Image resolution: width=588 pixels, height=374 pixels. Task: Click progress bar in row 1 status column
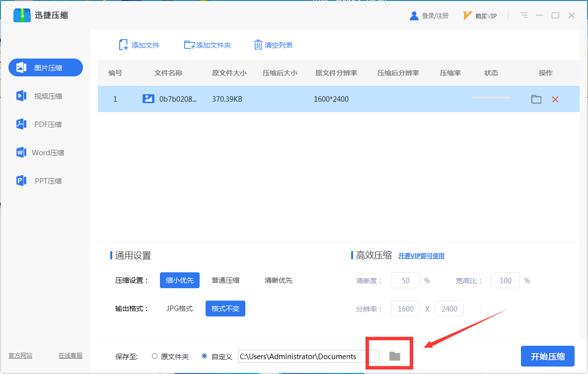click(491, 98)
